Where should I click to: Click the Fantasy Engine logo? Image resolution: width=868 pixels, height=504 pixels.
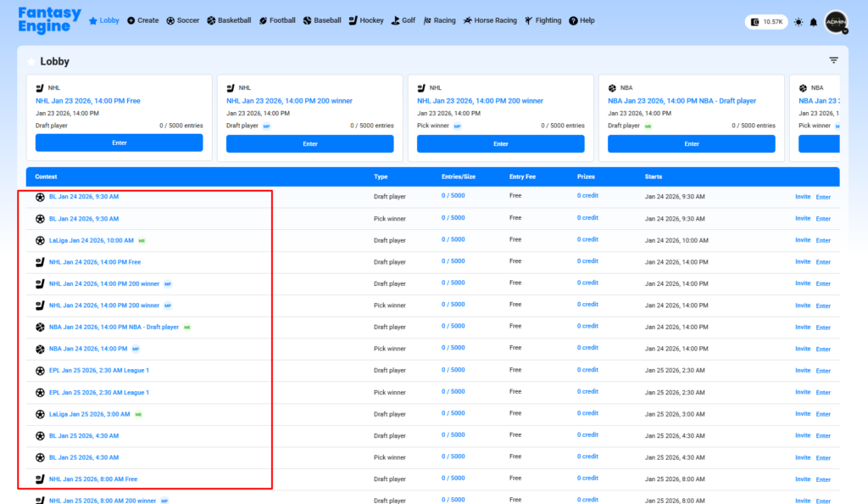tap(49, 20)
